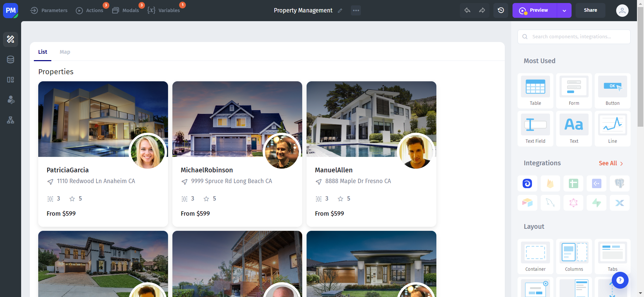Select the PatriciaGarcia name text
The image size is (644, 297).
pos(68,170)
